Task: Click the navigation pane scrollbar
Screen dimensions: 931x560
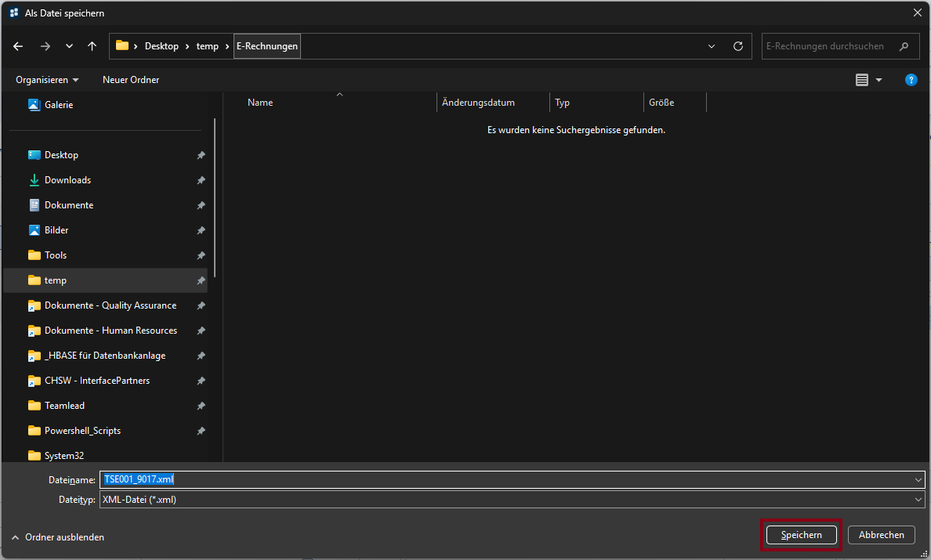Action: (x=215, y=197)
